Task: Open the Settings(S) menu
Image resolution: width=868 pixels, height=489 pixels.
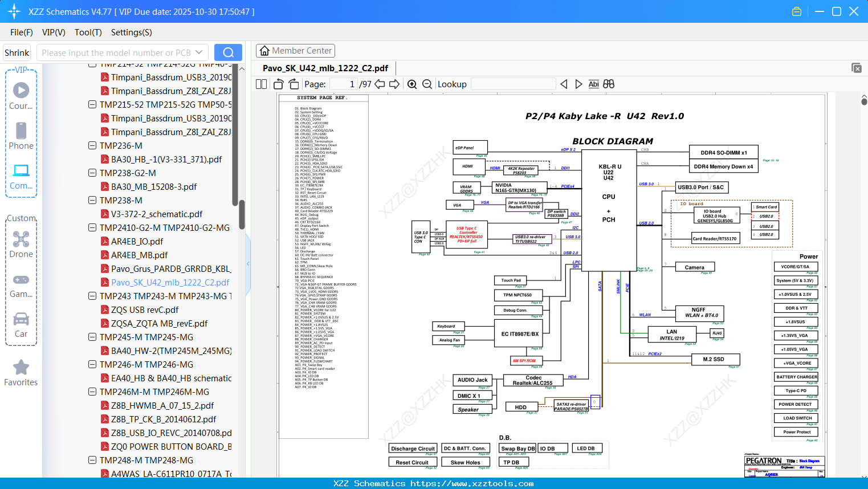Action: coord(131,32)
